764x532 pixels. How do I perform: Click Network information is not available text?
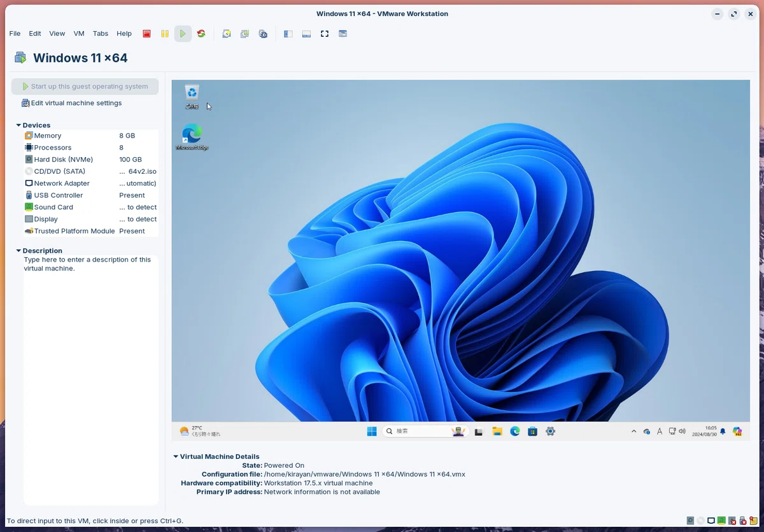[322, 492]
